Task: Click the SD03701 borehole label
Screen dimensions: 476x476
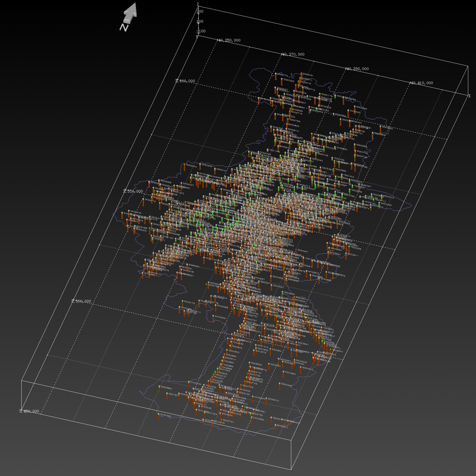Action: click(x=228, y=421)
